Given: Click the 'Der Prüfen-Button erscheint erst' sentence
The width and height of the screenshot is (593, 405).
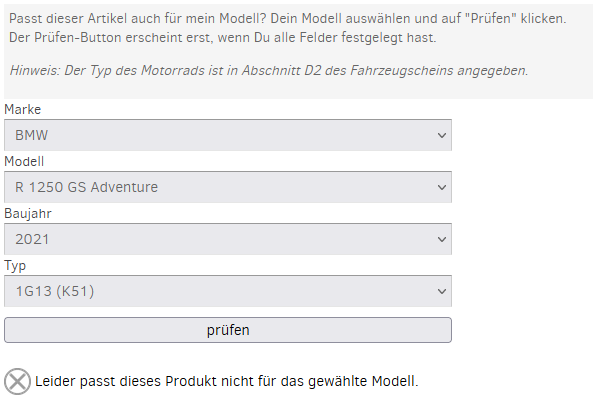Looking at the screenshot, I should [x=222, y=37].
